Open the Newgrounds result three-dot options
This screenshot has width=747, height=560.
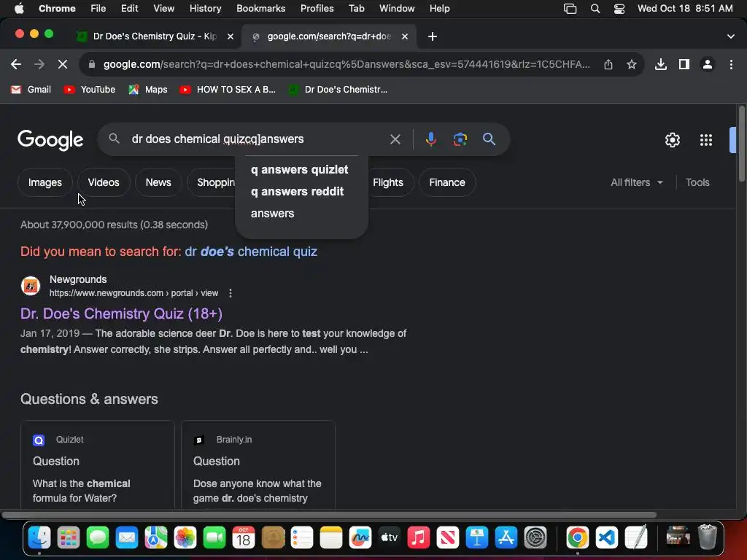[x=231, y=293]
